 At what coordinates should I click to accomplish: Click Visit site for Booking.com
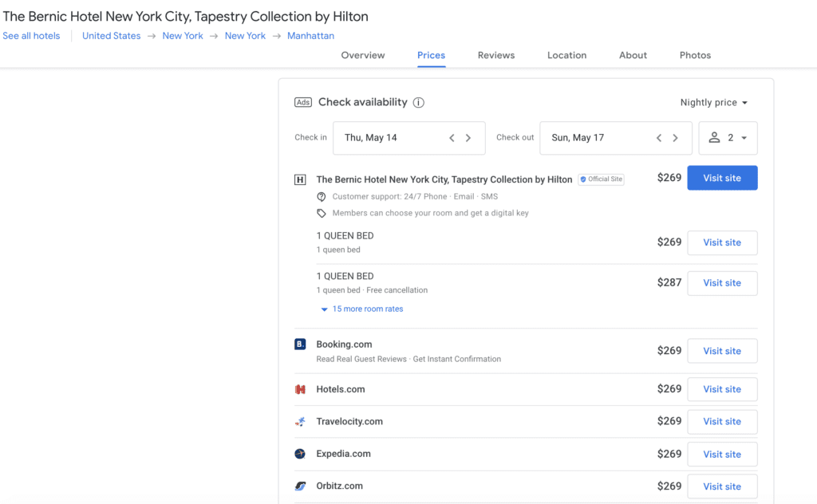point(722,350)
